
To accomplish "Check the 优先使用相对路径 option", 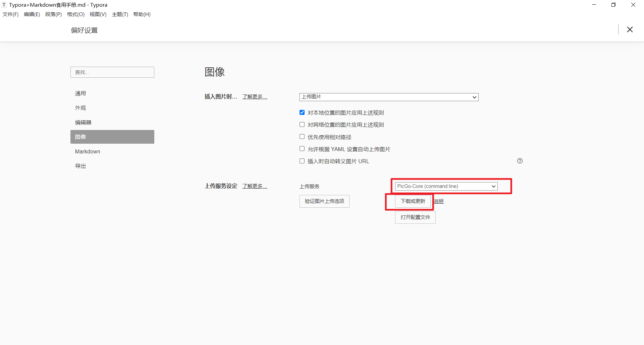I will 302,137.
